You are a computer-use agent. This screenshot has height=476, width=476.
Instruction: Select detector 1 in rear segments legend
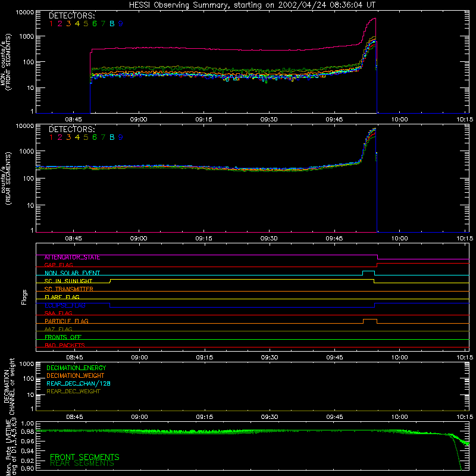pyautogui.click(x=51, y=137)
